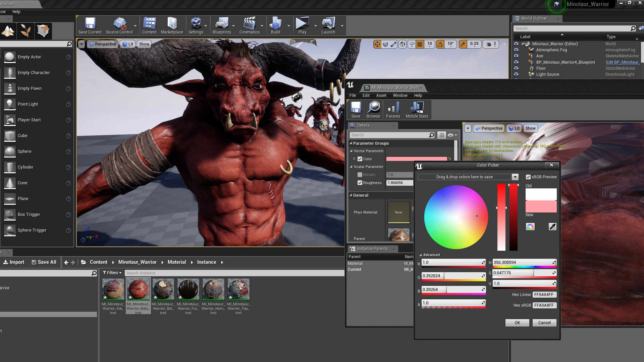Hide the Light Source actor
This screenshot has height=362, width=644.
[516, 74]
